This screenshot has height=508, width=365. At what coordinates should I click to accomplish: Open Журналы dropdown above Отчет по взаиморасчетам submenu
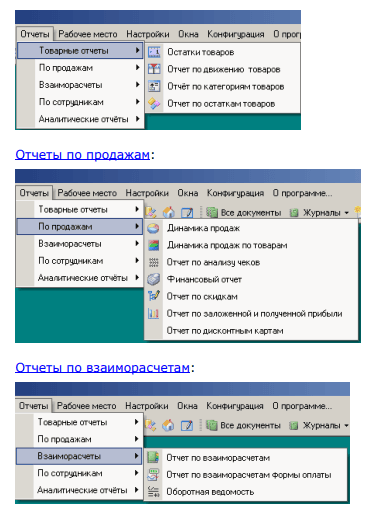point(319,425)
